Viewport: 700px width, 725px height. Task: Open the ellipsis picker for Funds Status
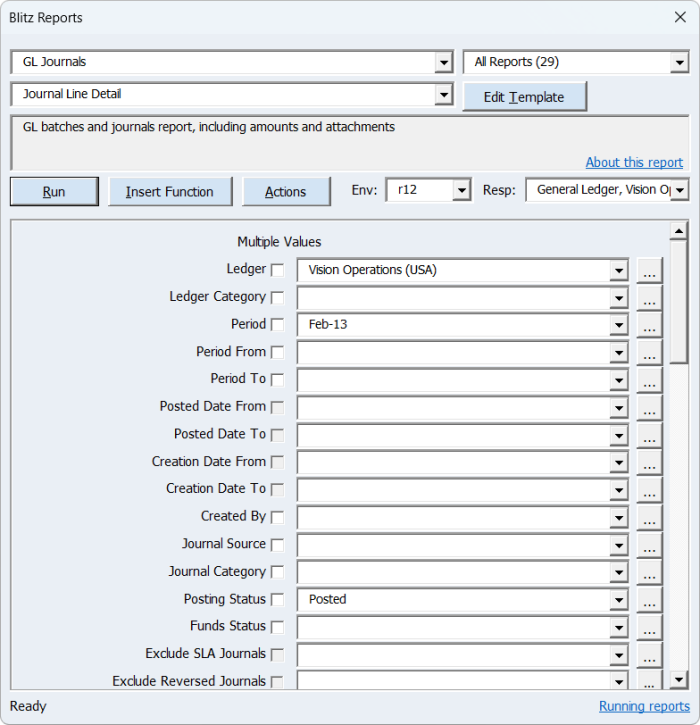coord(649,627)
